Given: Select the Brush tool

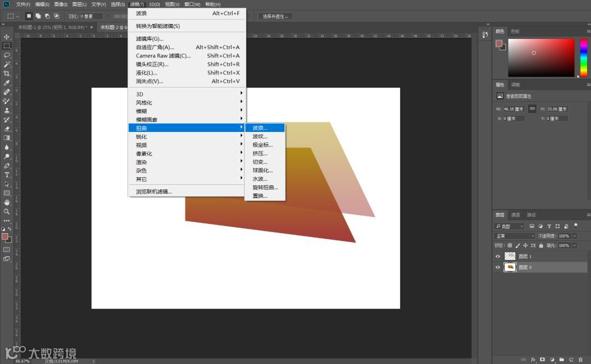Looking at the screenshot, I should point(7,101).
